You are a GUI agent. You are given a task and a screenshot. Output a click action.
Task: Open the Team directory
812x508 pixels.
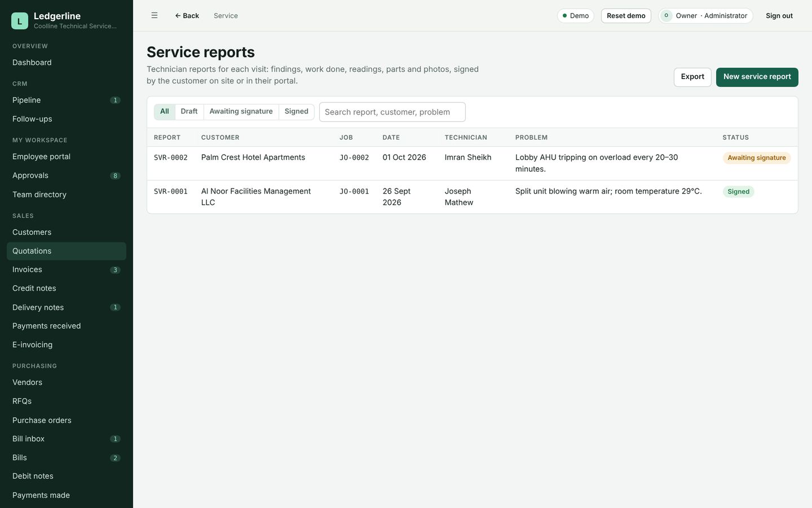67,195
